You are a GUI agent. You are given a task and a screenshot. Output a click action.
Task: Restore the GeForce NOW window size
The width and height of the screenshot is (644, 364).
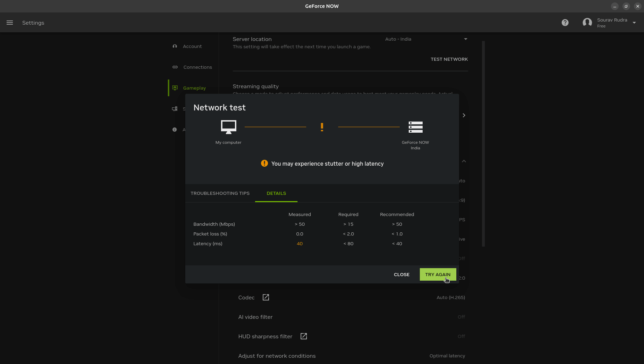coord(626,6)
